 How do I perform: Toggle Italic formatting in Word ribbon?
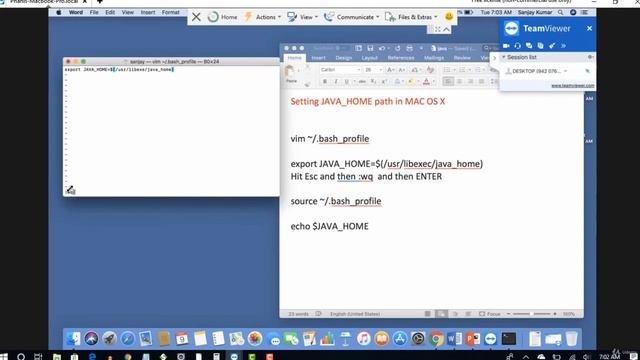point(336,82)
